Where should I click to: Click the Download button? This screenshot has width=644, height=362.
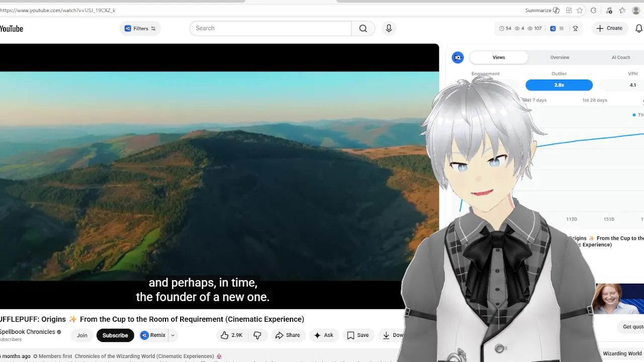[x=392, y=335]
